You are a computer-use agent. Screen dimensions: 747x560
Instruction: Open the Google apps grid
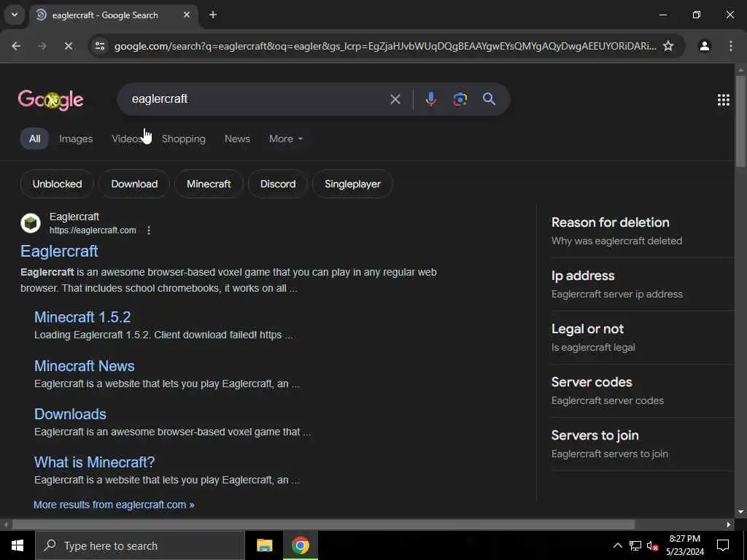click(x=724, y=99)
